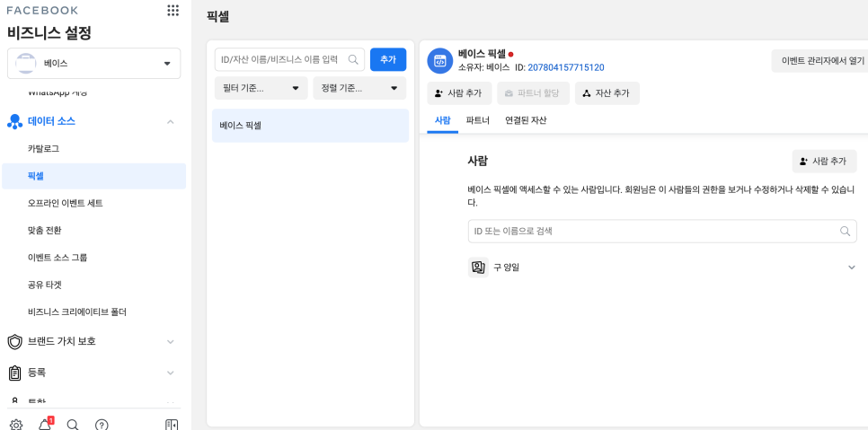Focus the ID 또는 이름으로 검색 field
The image size is (868, 430).
(662, 231)
